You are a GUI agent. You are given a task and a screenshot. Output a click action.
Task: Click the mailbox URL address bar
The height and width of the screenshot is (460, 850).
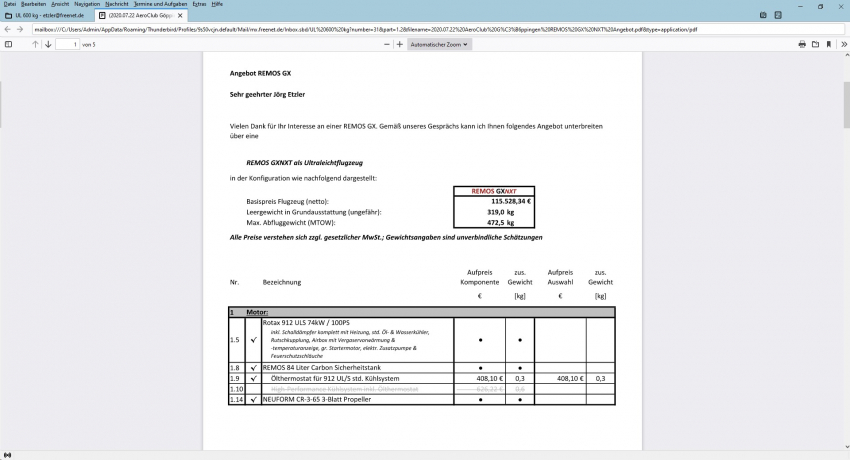point(438,29)
